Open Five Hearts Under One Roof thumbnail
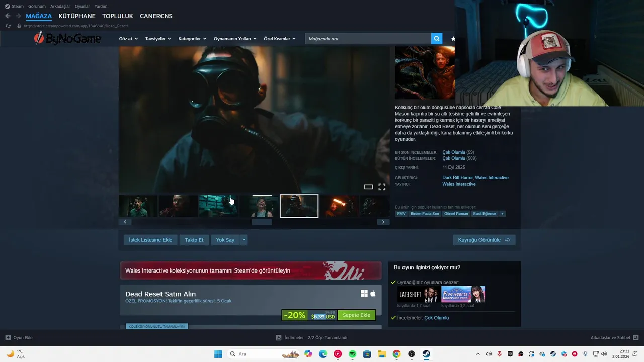Viewport: 644px width, 362px height. point(463,294)
